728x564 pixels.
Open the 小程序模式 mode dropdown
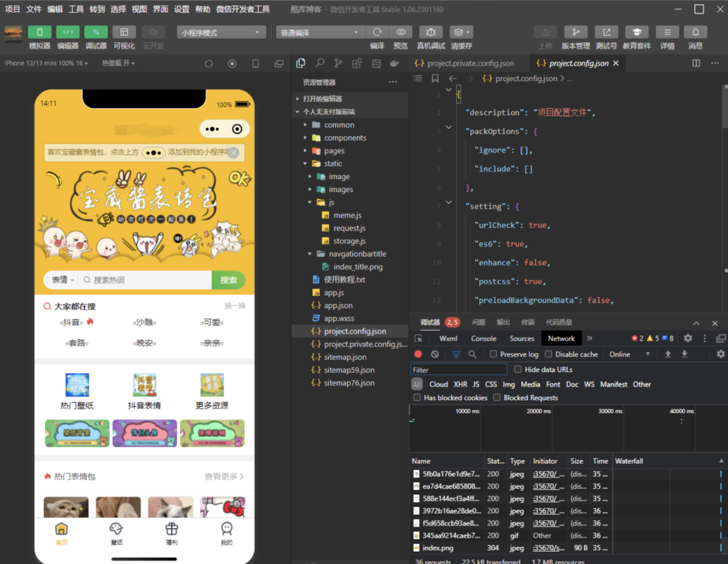[x=221, y=32]
